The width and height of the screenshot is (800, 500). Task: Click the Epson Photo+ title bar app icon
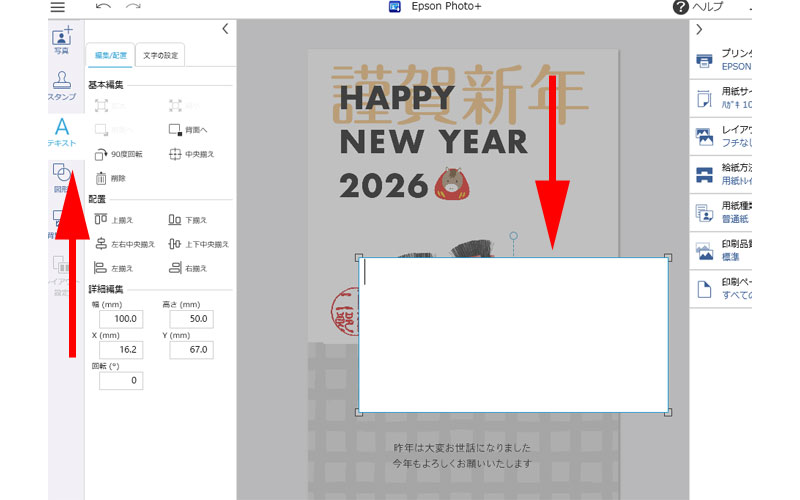click(394, 7)
